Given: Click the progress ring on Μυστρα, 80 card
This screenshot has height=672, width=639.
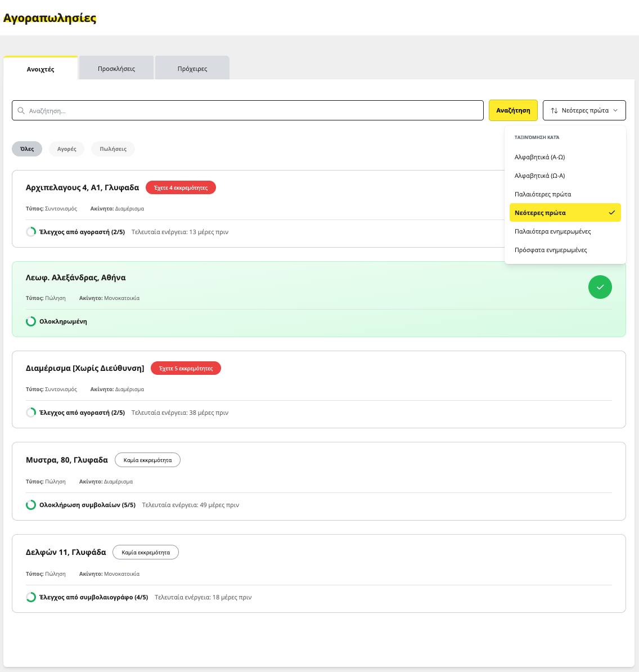Looking at the screenshot, I should click(31, 505).
